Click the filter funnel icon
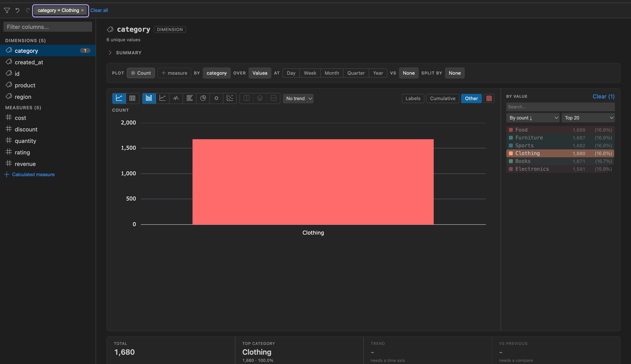The height and width of the screenshot is (364, 631). 7,10
